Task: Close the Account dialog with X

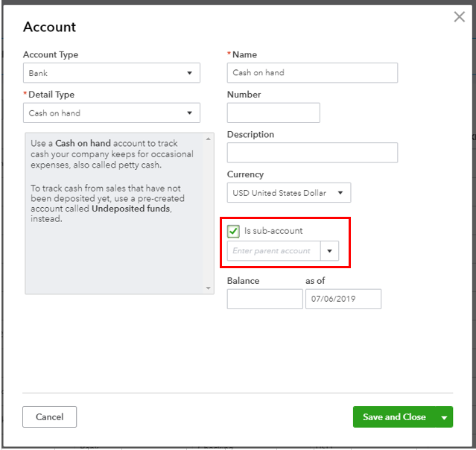Action: point(459,17)
